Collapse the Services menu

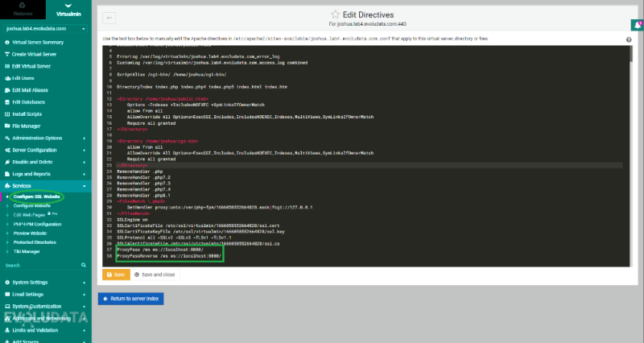tap(46, 186)
